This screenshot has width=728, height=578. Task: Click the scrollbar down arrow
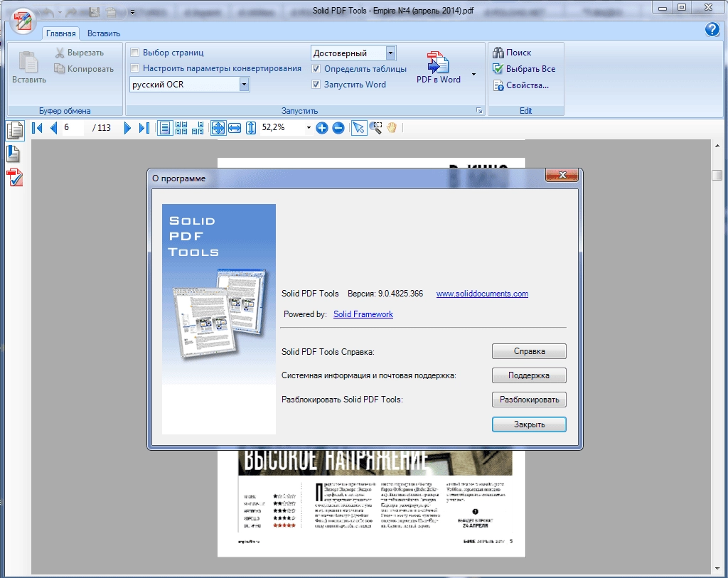(717, 569)
